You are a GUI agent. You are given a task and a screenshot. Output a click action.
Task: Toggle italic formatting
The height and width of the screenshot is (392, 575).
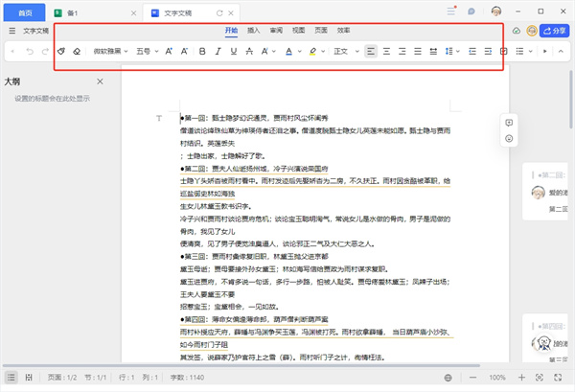(218, 52)
